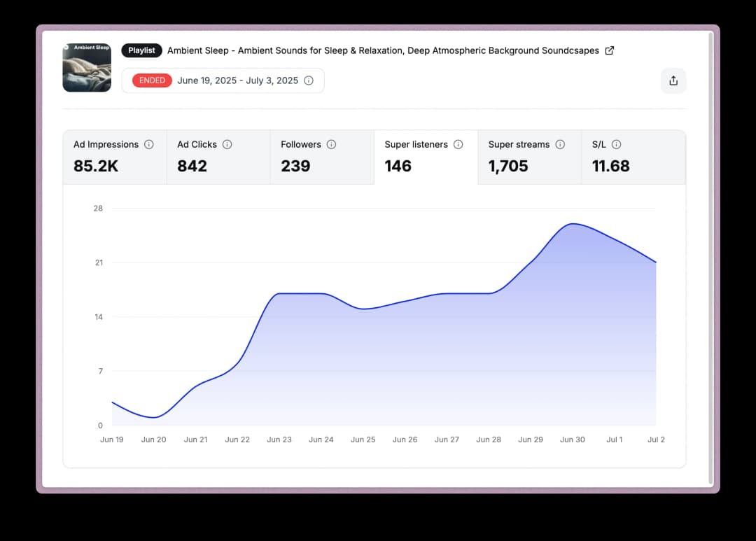Select the Followers metric tab
Screen dimensions: 756x541
(322, 157)
